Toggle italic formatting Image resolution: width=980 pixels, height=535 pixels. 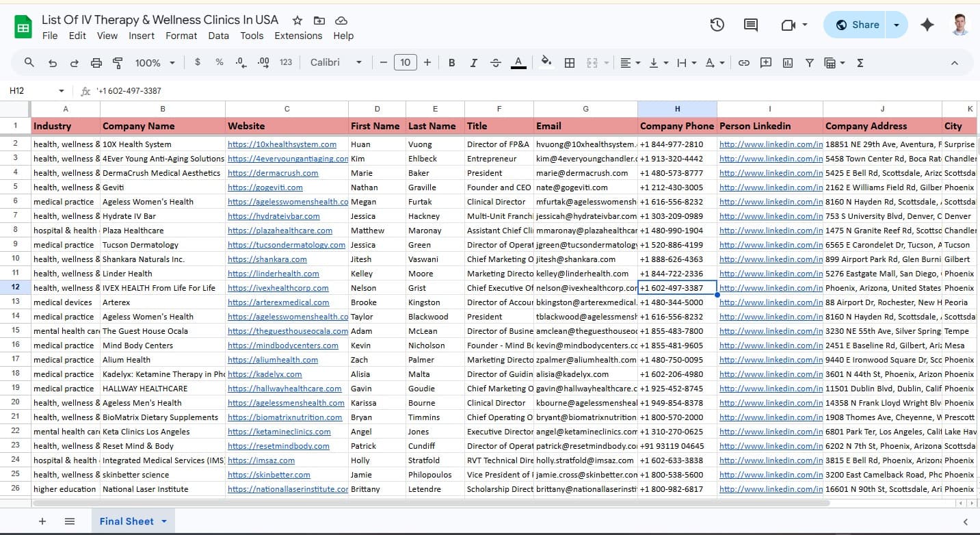pyautogui.click(x=473, y=62)
